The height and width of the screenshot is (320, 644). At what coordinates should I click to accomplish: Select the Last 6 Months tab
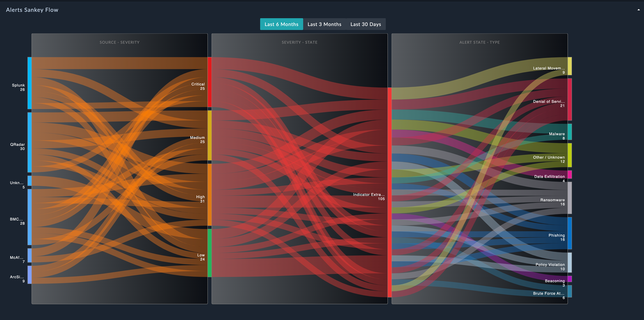[x=281, y=24]
